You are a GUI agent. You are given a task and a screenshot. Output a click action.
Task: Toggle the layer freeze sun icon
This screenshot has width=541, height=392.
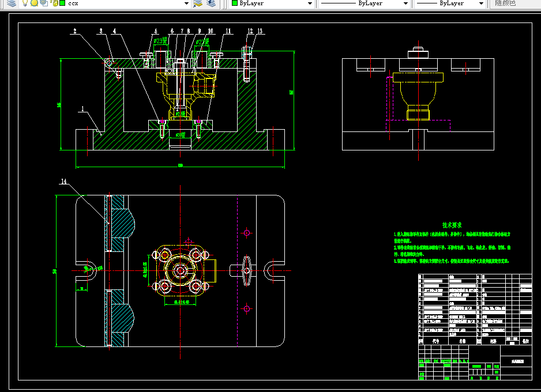(x=34, y=3)
